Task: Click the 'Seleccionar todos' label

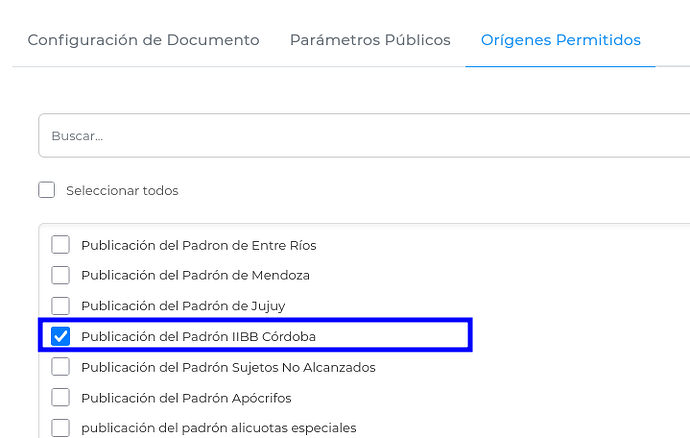Action: point(122,191)
